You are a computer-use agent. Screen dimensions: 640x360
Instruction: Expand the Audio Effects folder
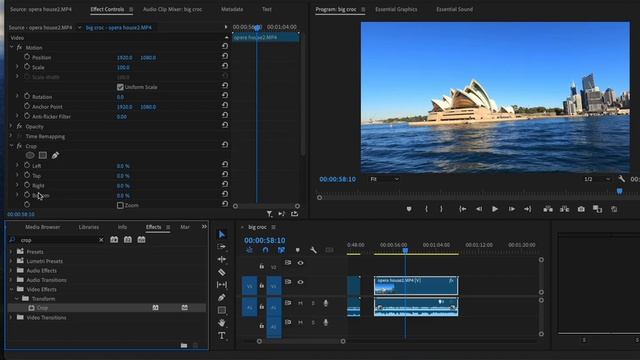[11, 270]
